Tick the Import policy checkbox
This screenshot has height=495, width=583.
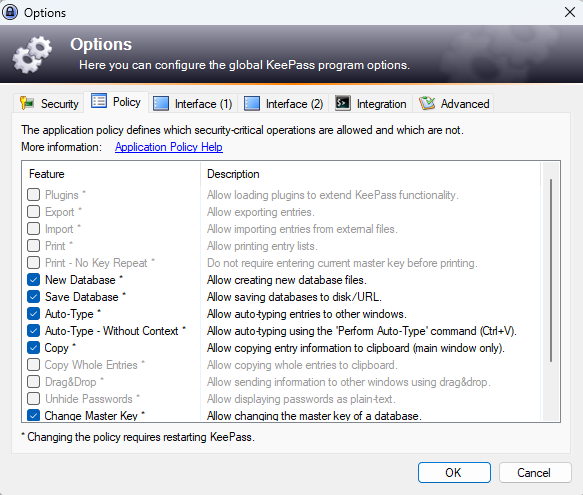pyautogui.click(x=33, y=229)
